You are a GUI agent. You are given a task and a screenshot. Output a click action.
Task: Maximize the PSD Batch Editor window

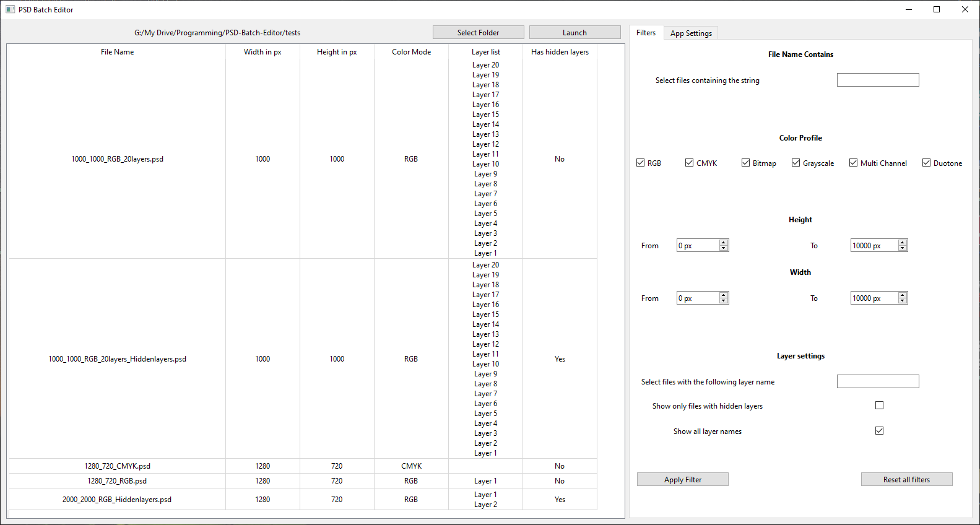tap(937, 9)
